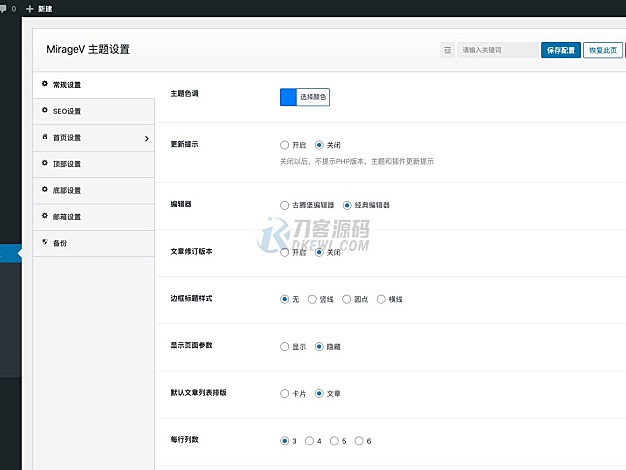Open the SEO设置 tab
The image size is (626, 470).
[x=94, y=111]
